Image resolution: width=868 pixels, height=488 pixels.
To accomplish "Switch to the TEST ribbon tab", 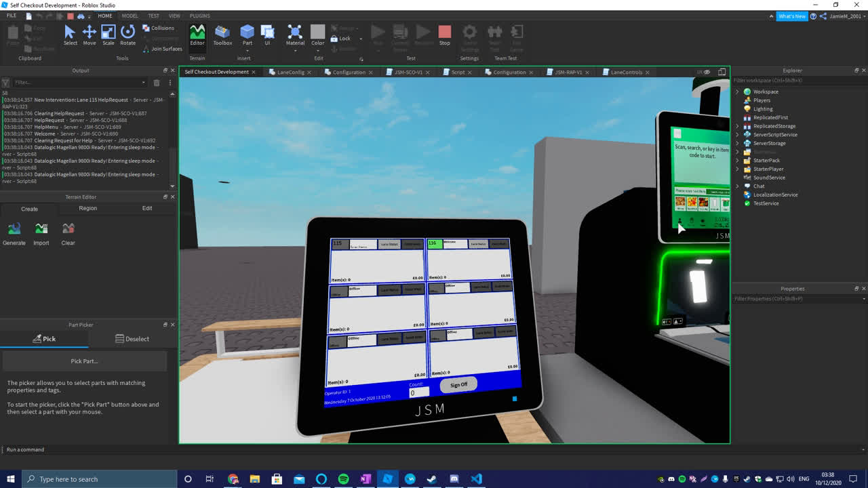I will [154, 16].
